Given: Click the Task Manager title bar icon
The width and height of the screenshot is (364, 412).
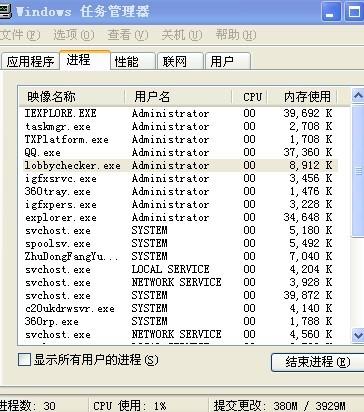Looking at the screenshot, I should pos(6,12).
